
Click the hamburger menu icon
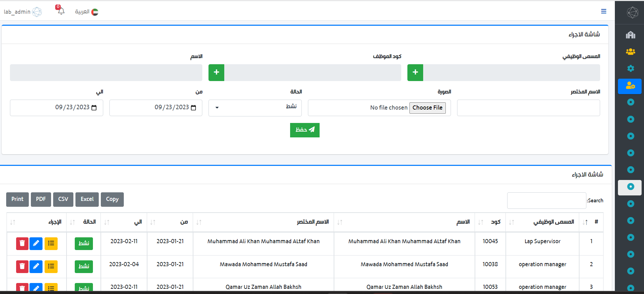(x=604, y=11)
